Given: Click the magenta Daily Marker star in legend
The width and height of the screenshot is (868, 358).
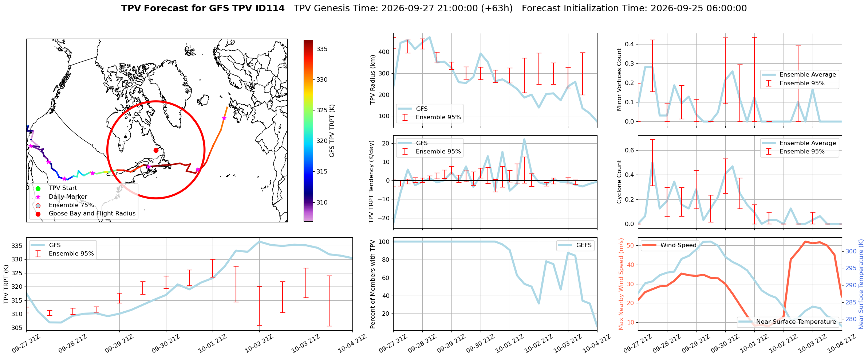Looking at the screenshot, I should [x=38, y=197].
